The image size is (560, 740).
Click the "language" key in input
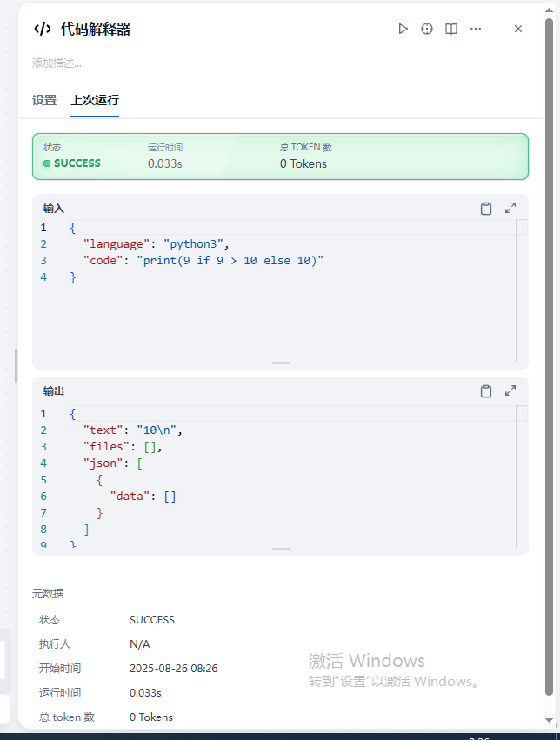point(116,244)
